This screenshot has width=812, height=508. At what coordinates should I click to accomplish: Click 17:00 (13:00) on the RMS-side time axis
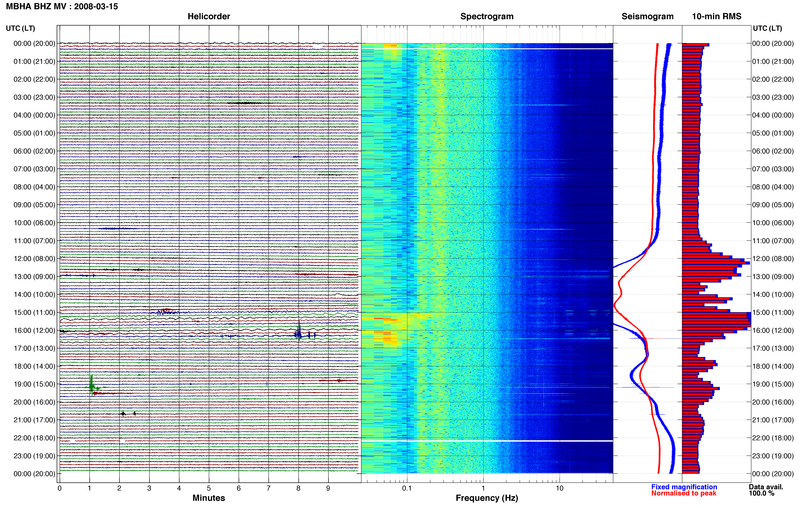pos(773,348)
